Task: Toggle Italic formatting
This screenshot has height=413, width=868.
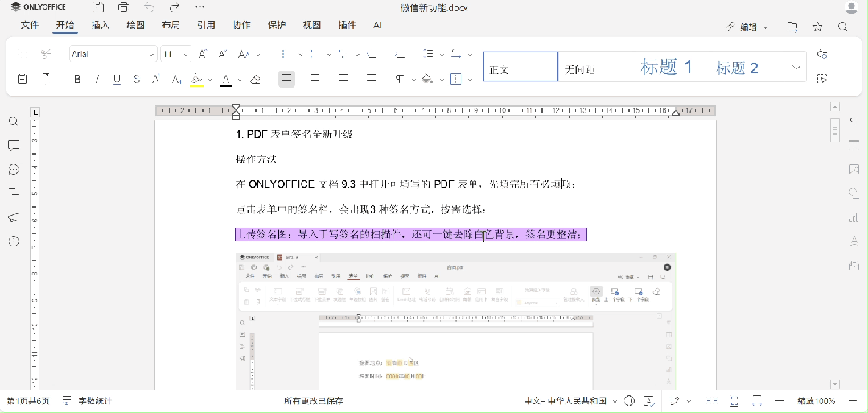Action: point(97,79)
